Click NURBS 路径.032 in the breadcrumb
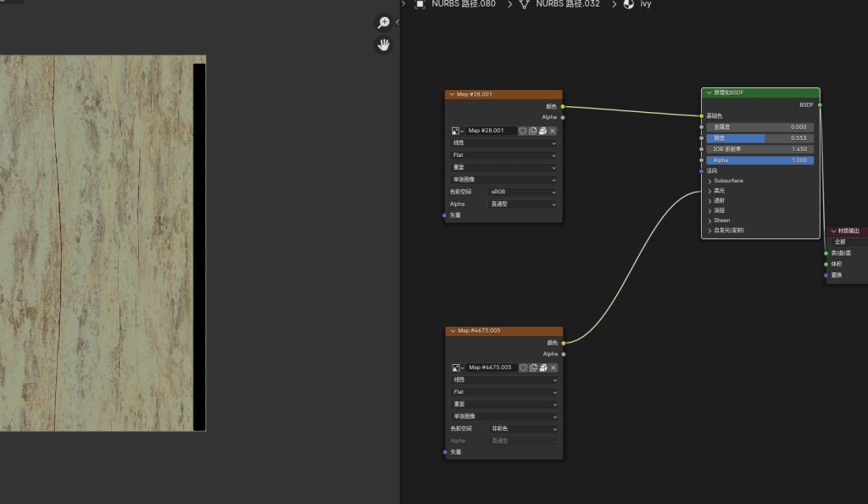Screen dimensions: 868x504 point(566,4)
